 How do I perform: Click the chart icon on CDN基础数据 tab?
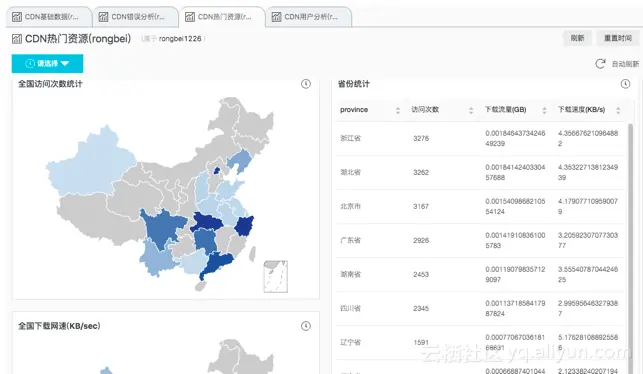(17, 17)
